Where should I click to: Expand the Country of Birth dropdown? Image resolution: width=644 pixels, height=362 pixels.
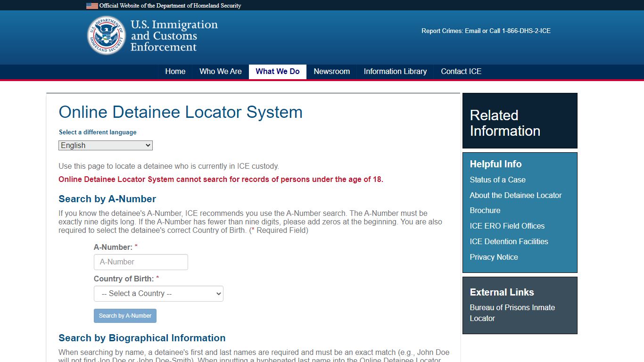pyautogui.click(x=158, y=294)
